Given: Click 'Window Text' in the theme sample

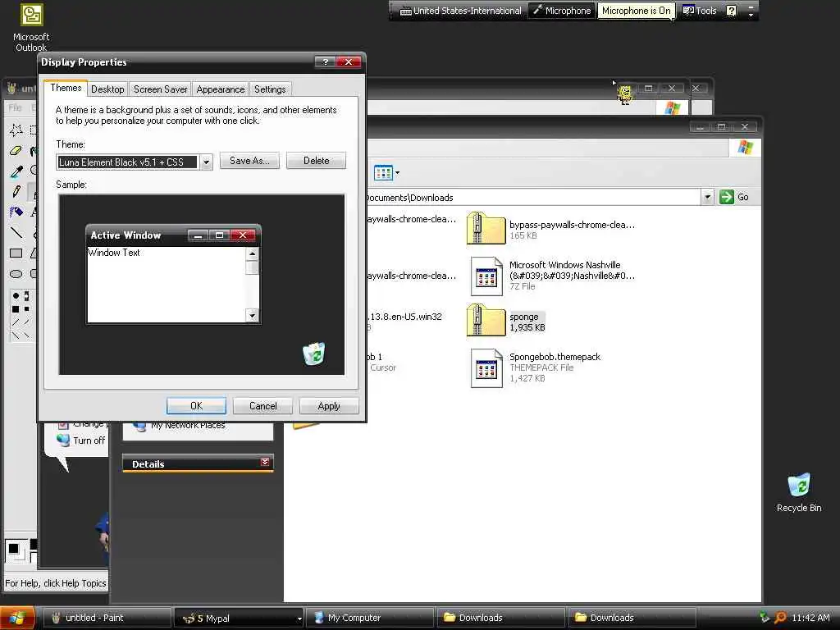Looking at the screenshot, I should (x=113, y=253).
